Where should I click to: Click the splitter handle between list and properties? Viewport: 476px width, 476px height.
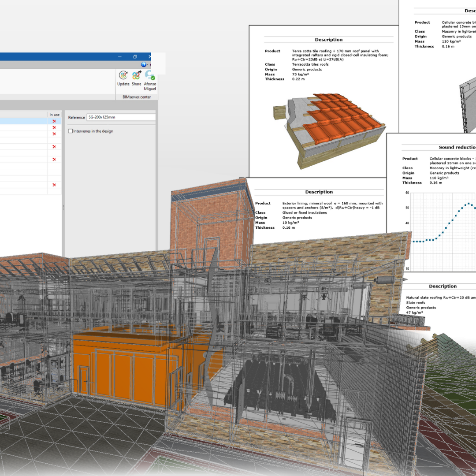coord(63,207)
